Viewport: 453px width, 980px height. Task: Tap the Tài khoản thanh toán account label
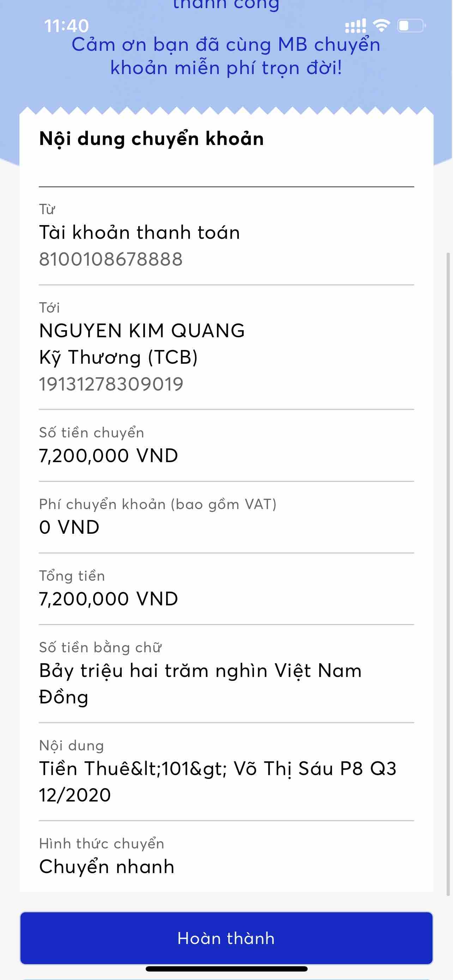point(140,232)
